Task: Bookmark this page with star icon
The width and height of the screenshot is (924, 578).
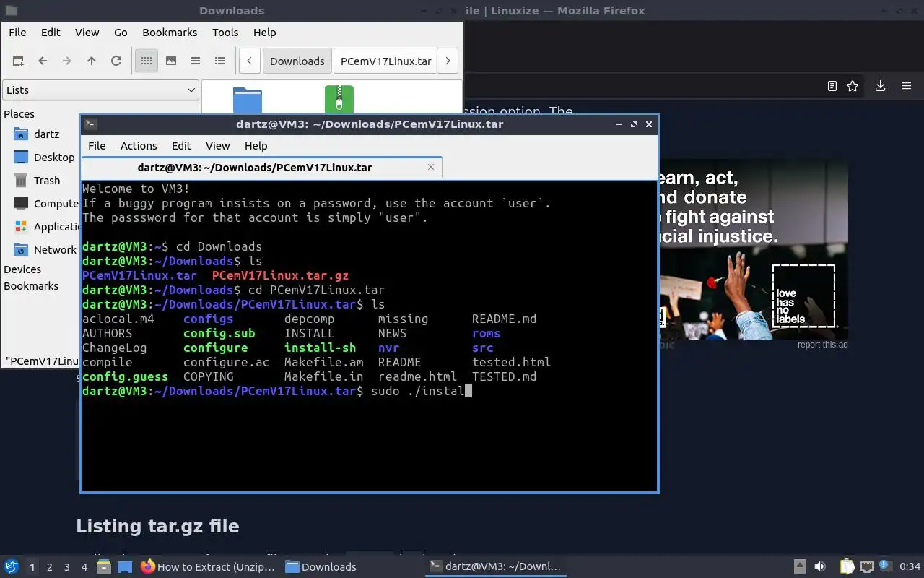Action: pos(853,86)
